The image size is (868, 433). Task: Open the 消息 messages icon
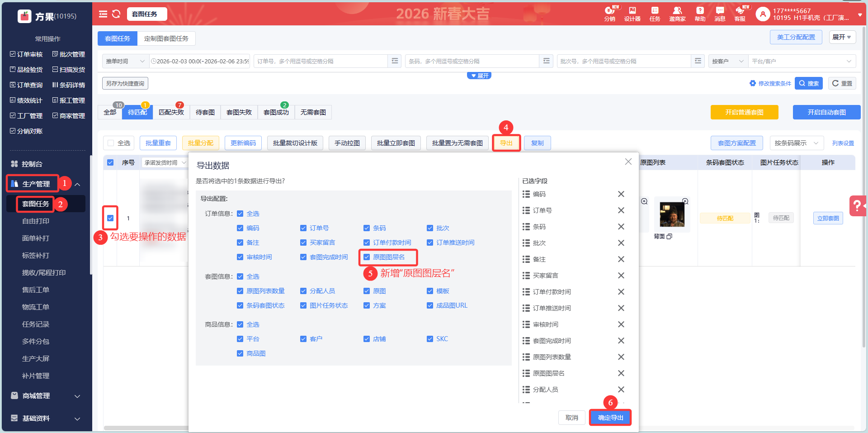click(720, 14)
